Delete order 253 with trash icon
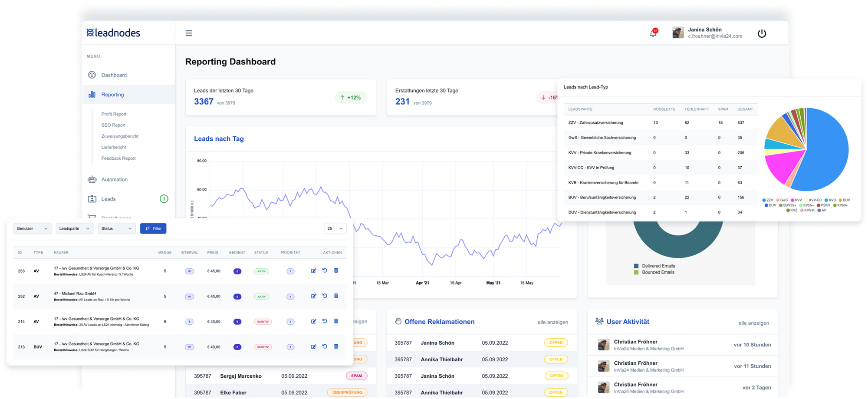Image resolution: width=868 pixels, height=399 pixels. coord(336,270)
